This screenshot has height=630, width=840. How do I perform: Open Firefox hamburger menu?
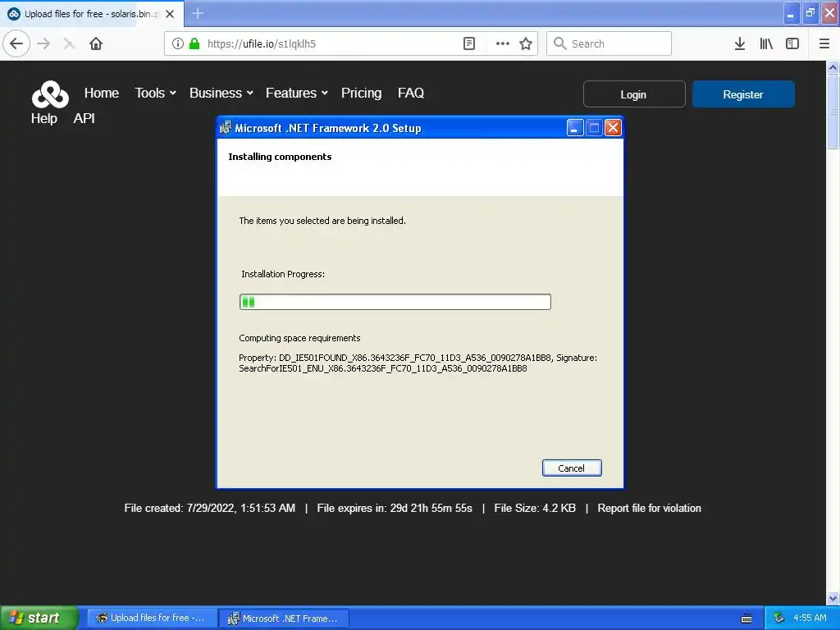pyautogui.click(x=824, y=44)
